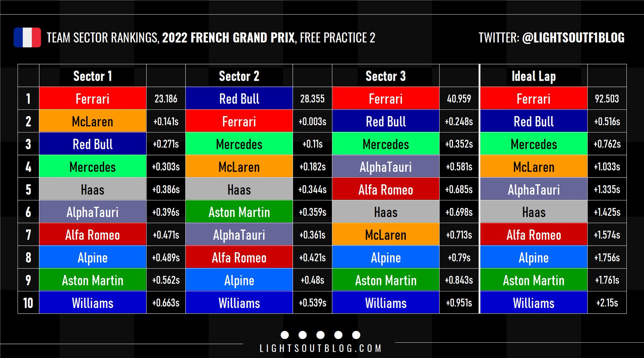Select the Sector 2 column header

click(239, 76)
